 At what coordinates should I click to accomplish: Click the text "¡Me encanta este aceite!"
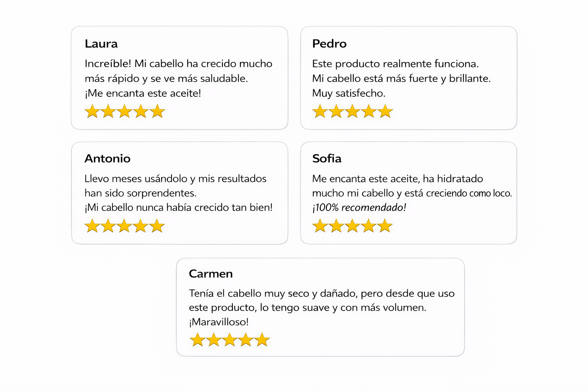click(143, 93)
